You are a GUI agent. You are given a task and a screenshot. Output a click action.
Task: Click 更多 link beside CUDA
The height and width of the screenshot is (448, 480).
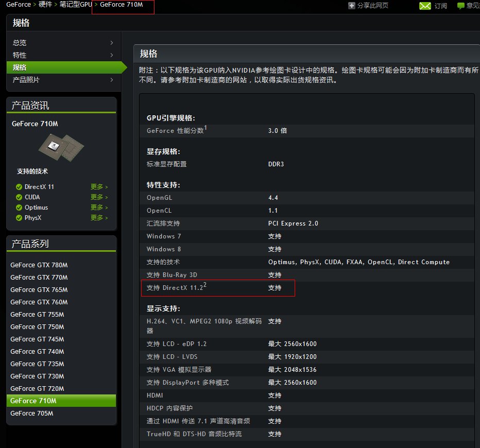click(x=99, y=197)
